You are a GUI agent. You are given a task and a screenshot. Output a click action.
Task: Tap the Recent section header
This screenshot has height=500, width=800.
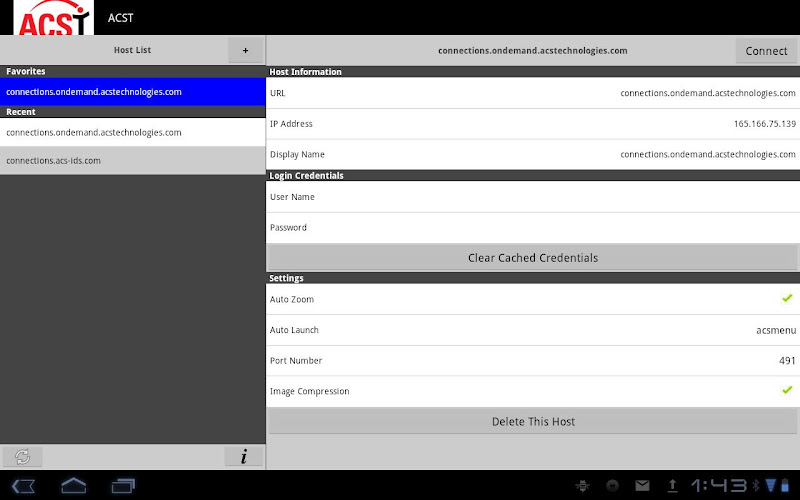click(x=133, y=112)
